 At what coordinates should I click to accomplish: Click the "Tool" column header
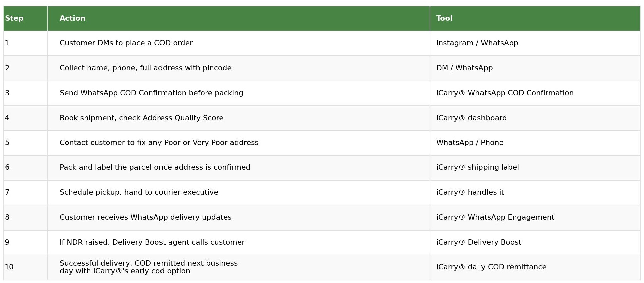pyautogui.click(x=535, y=18)
